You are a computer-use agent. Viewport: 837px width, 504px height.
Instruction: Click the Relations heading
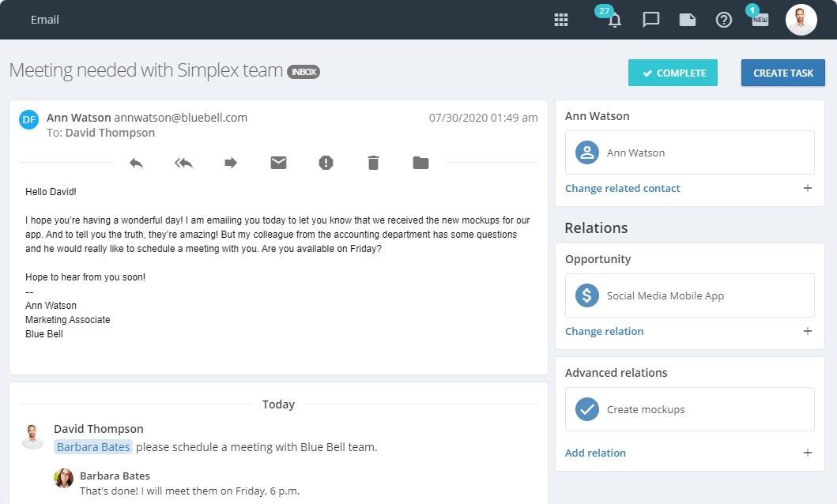[x=596, y=228]
